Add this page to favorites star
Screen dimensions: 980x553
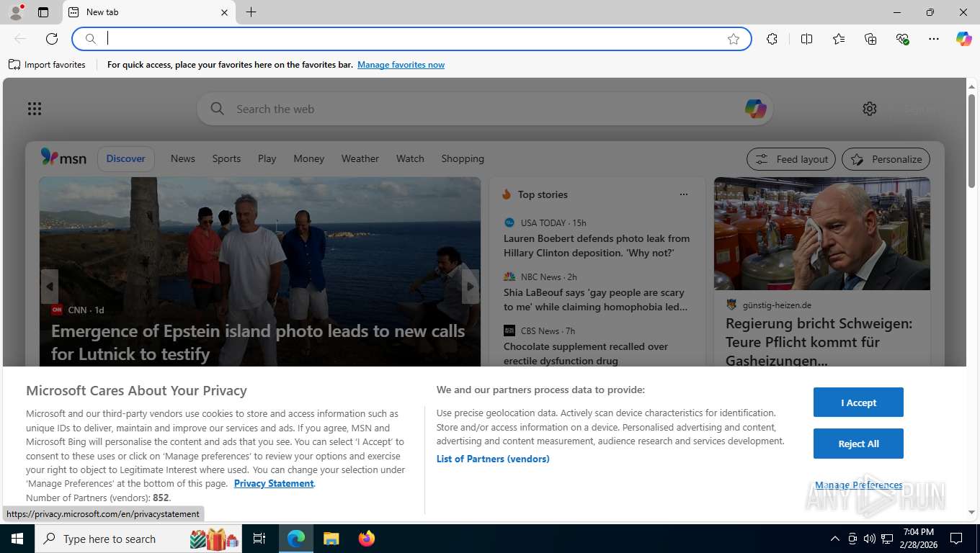point(734,39)
